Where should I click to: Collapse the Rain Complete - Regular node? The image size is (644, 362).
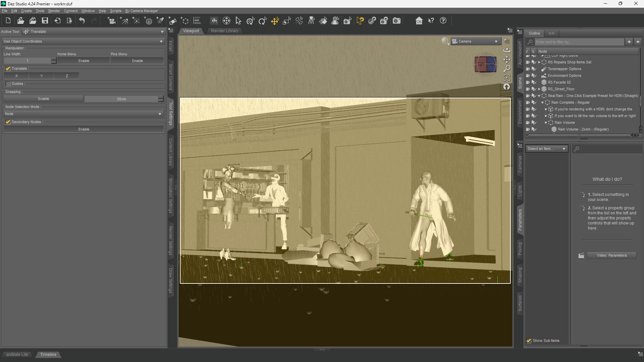tap(543, 103)
